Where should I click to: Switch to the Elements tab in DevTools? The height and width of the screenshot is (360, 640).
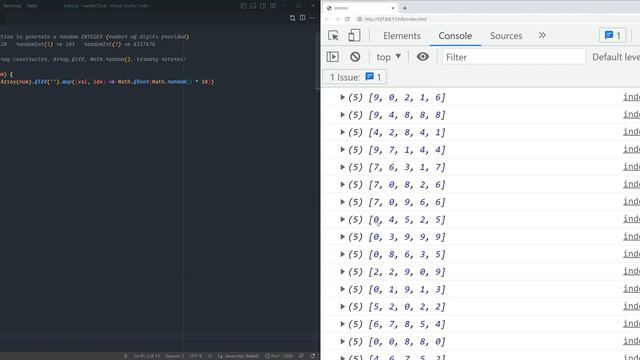402,36
